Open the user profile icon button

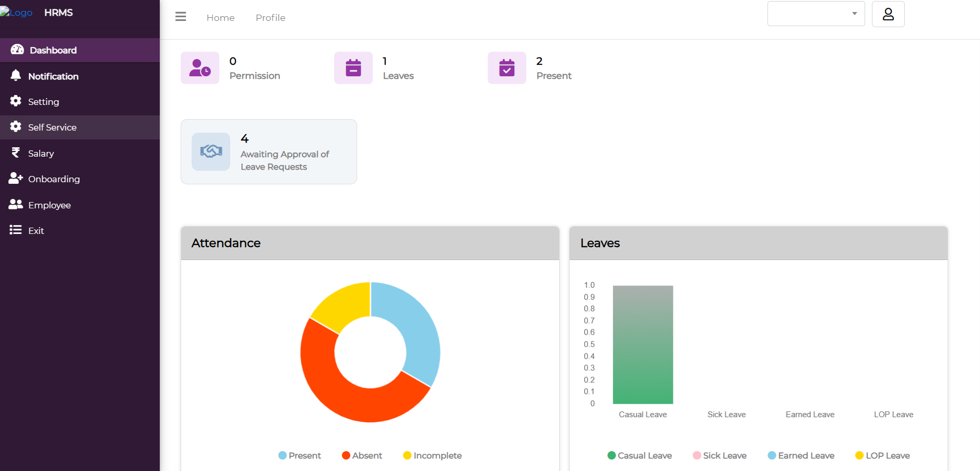[888, 14]
